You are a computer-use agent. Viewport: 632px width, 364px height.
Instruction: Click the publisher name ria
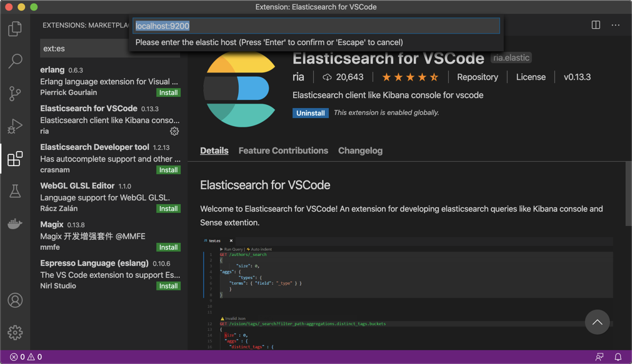[x=298, y=77]
